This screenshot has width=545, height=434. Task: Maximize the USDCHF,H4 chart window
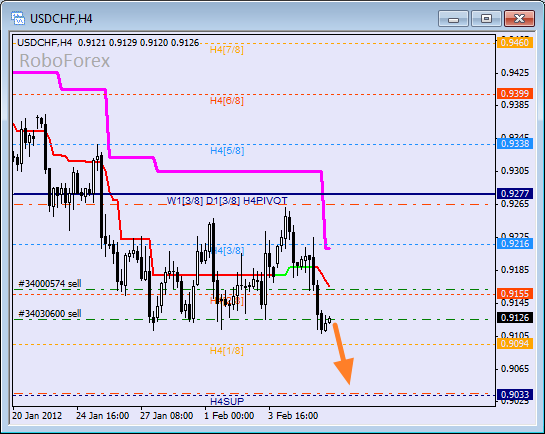pos(486,18)
